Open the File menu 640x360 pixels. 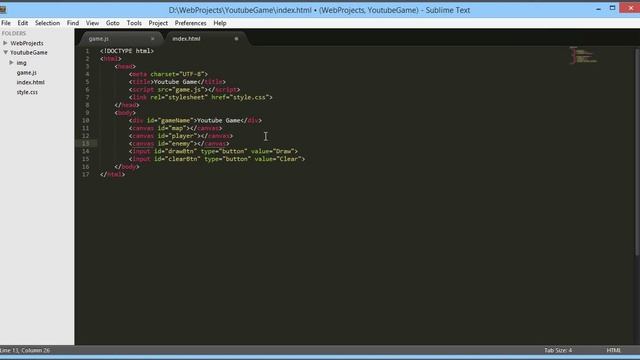pos(6,23)
